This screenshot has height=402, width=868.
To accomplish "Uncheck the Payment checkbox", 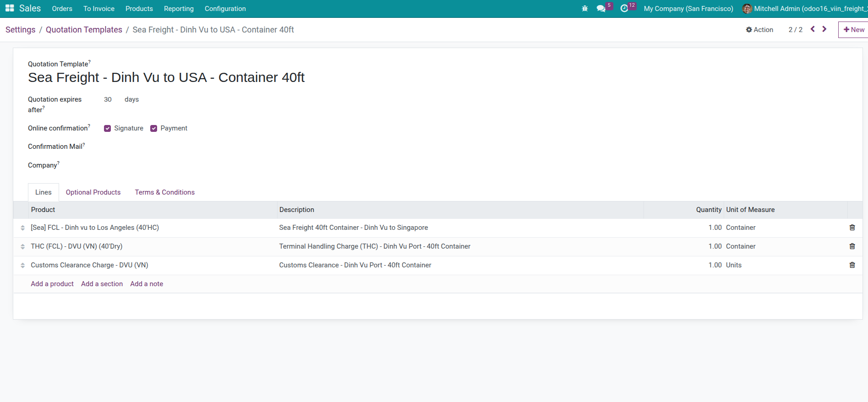I will [x=154, y=129].
